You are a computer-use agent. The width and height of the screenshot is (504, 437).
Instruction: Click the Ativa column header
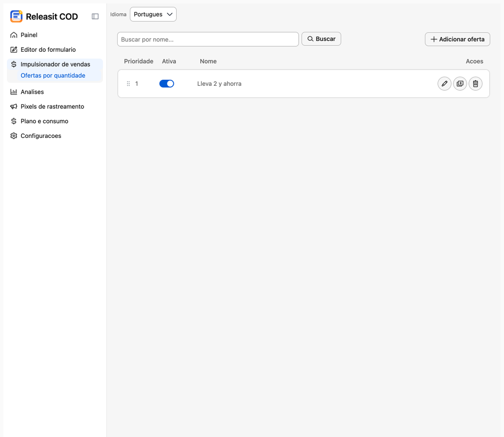coord(169,61)
